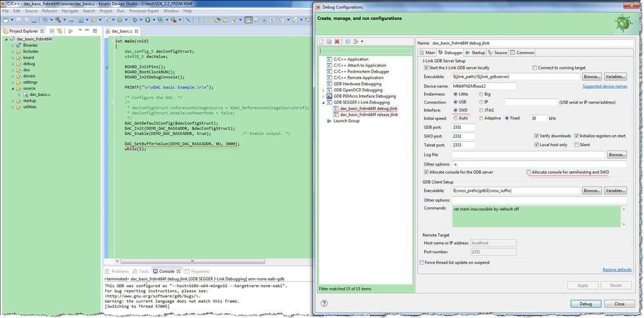Image resolution: width=644 pixels, height=318 pixels.
Task: Open launch configuration filter icon
Action: pos(355,42)
